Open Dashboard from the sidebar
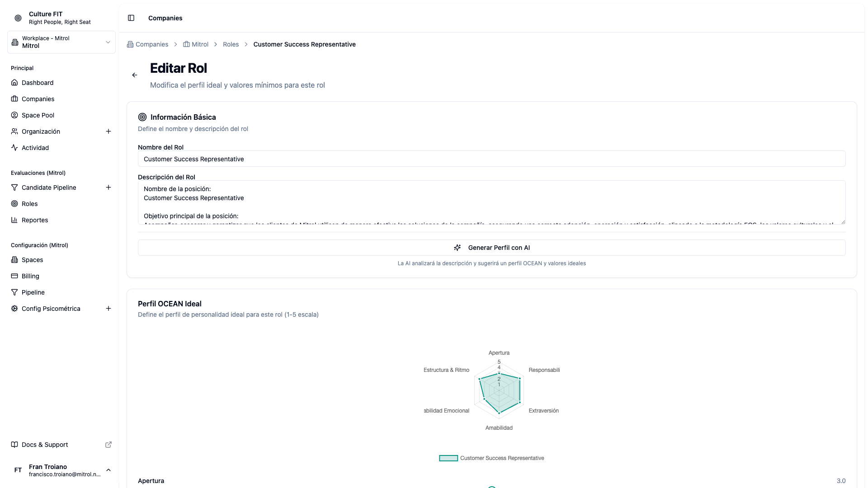The height and width of the screenshot is (488, 868). point(38,83)
